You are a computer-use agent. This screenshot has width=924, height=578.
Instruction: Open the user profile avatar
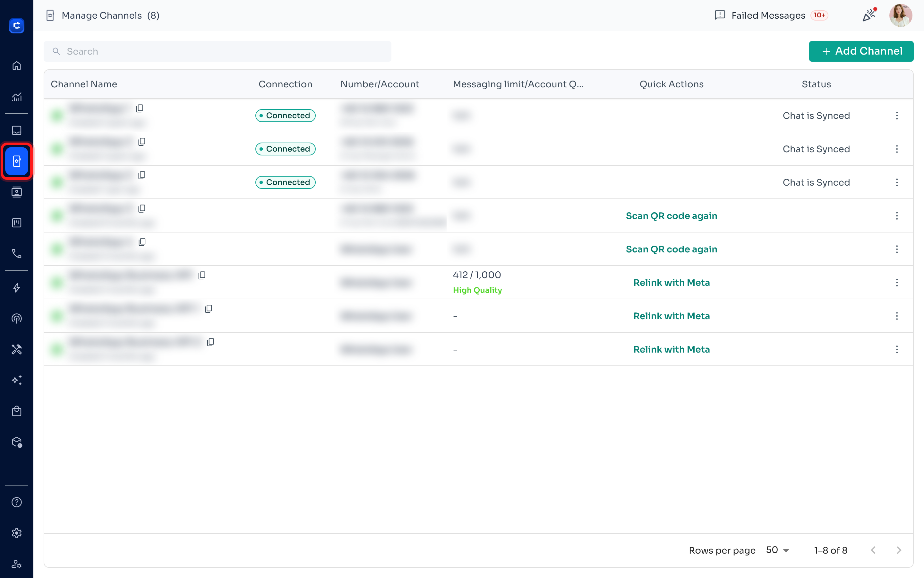tap(901, 15)
